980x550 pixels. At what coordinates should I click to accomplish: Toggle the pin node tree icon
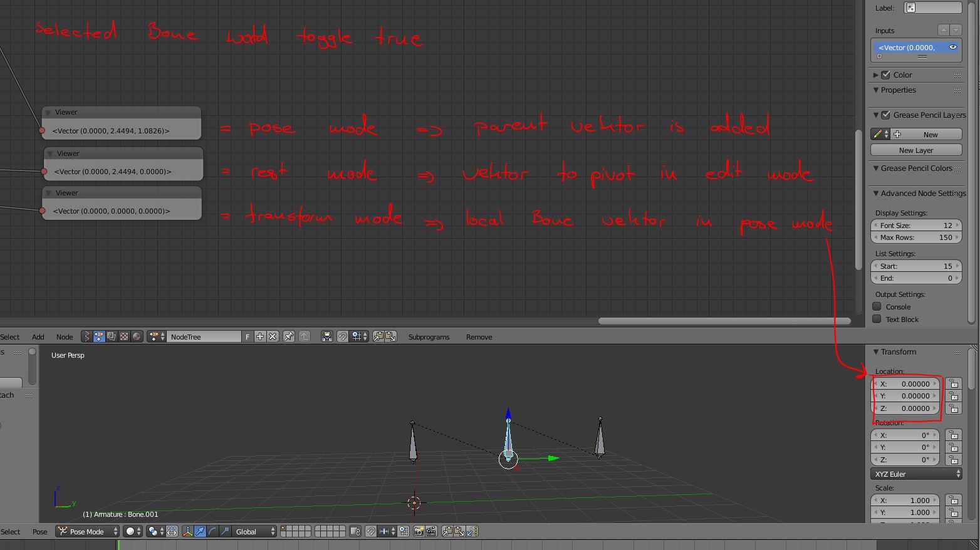[289, 337]
